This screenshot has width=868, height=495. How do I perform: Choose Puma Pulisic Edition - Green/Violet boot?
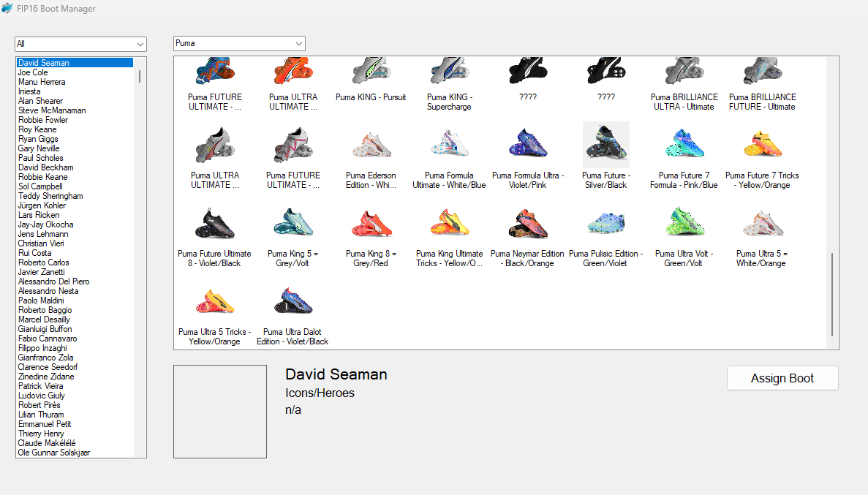click(606, 223)
